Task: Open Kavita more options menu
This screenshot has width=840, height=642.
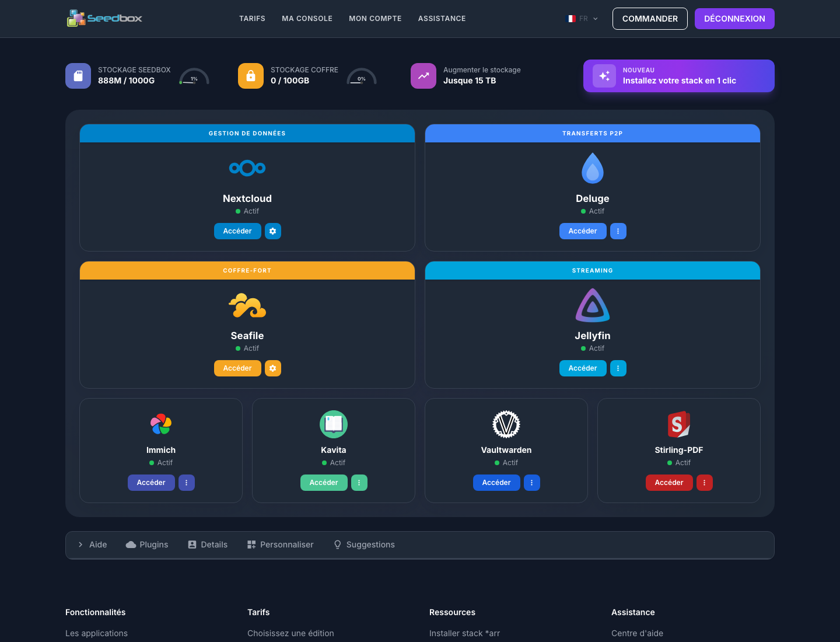Action: point(359,483)
